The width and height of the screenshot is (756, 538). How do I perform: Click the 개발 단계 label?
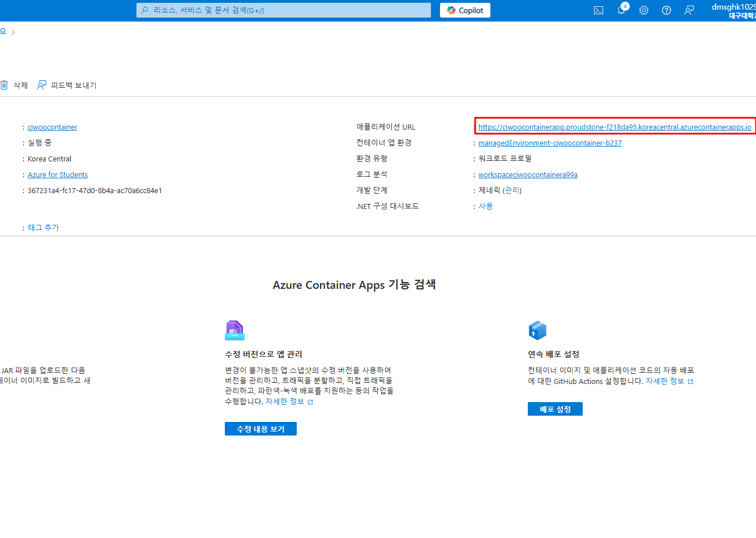tap(371, 190)
